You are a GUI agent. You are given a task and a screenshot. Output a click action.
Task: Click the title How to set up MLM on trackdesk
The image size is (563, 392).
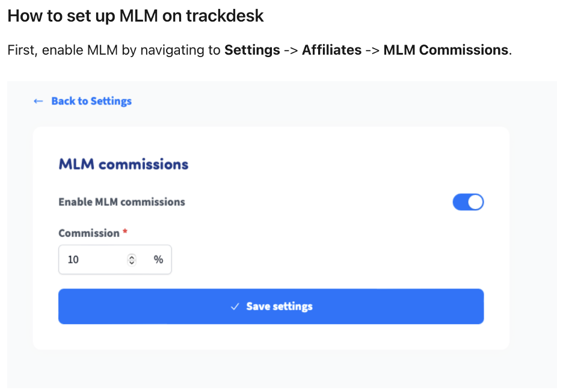[135, 16]
